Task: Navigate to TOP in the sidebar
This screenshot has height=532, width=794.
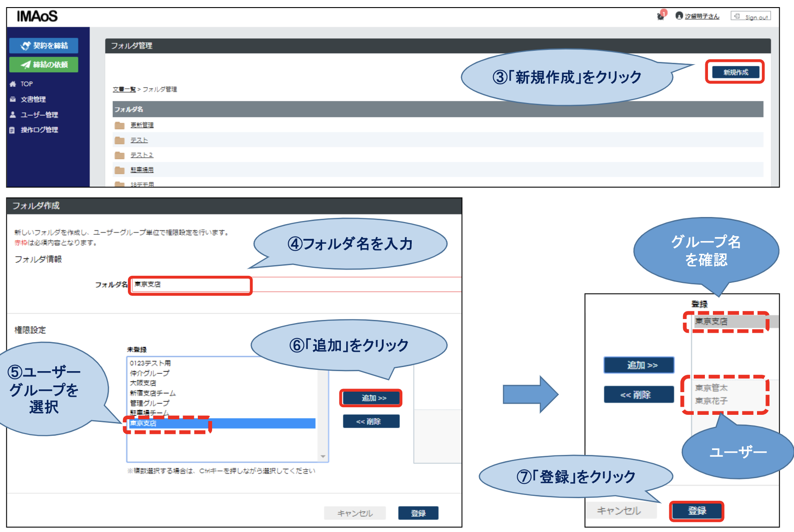Action: 27,83
